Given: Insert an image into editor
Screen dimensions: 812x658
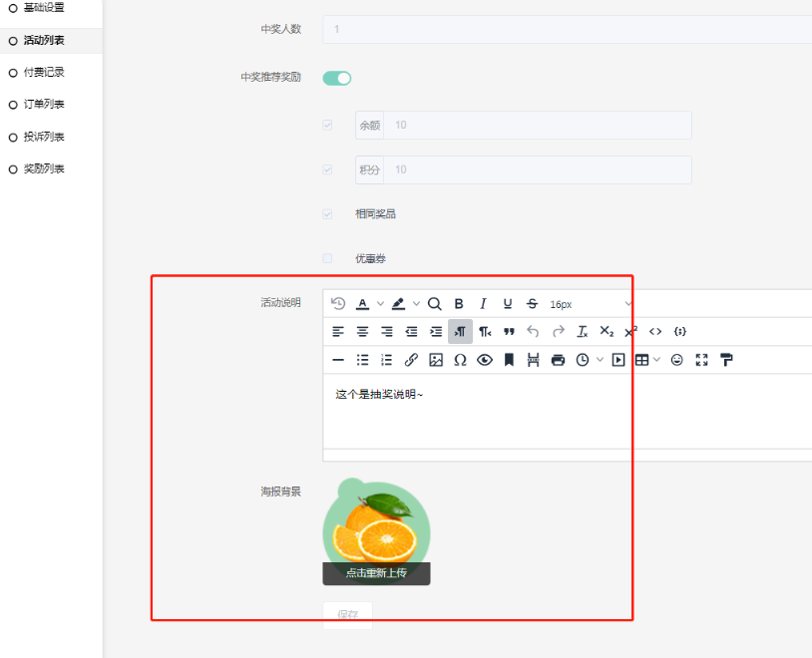Looking at the screenshot, I should [436, 360].
